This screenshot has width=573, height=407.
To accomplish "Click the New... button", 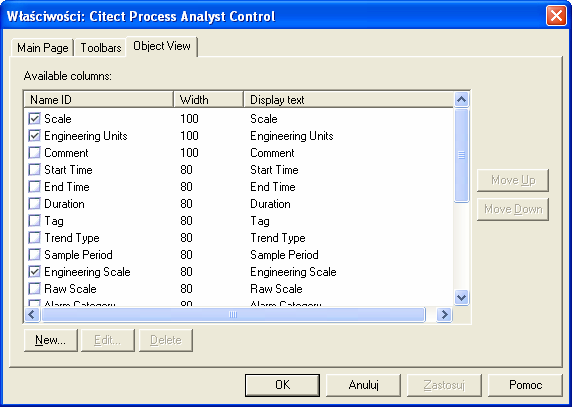I will coord(50,340).
